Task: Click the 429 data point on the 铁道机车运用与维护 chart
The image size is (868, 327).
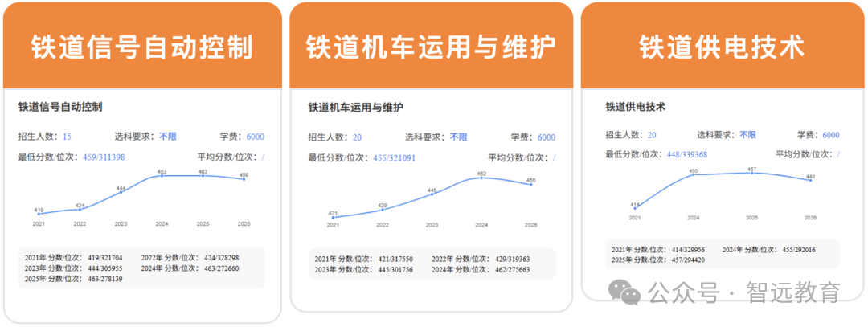Action: click(x=383, y=209)
